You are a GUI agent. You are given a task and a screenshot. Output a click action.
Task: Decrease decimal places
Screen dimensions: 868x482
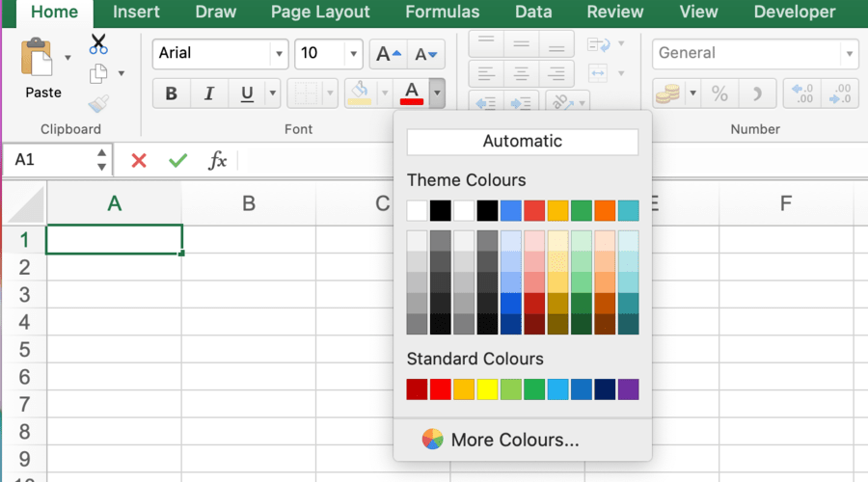coord(840,93)
